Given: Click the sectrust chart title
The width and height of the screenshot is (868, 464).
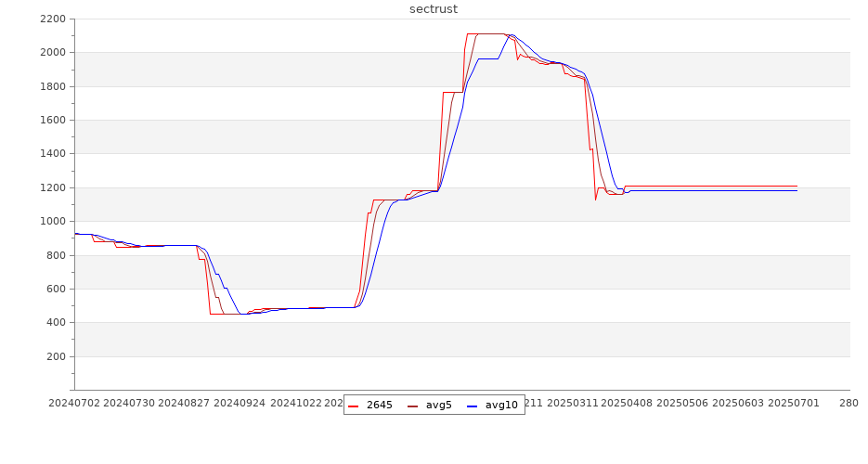Looking at the screenshot, I should pyautogui.click(x=434, y=9).
